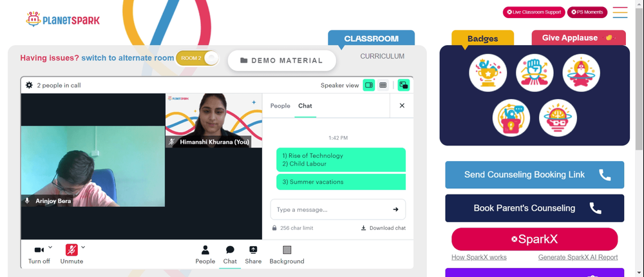644x277 pixels.
Task: Focus the Type a message field
Action: (337, 209)
